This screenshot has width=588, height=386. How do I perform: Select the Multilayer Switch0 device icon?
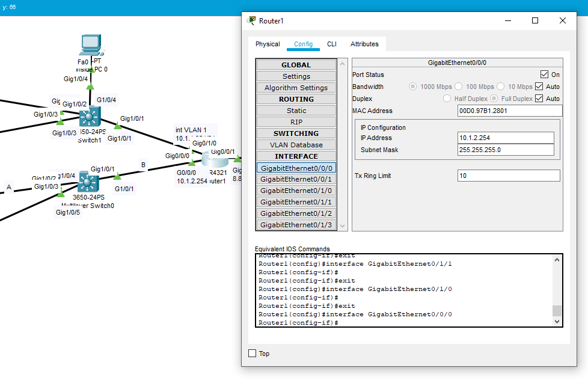pos(88,183)
